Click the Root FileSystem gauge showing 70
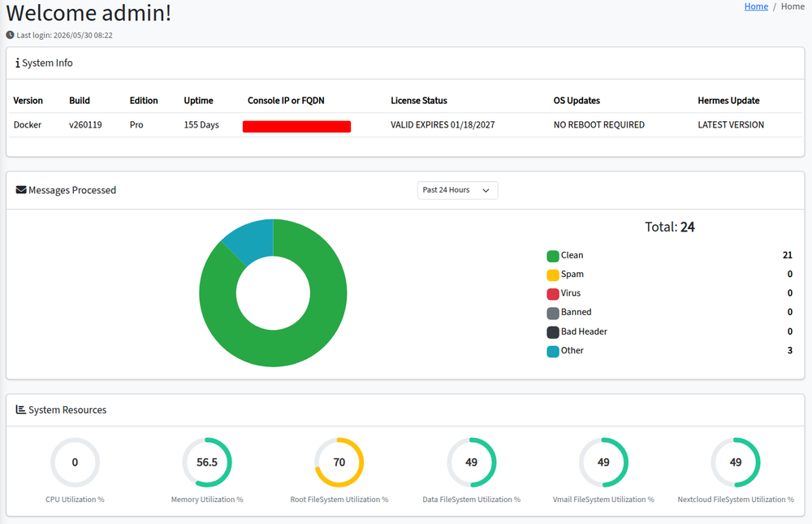This screenshot has height=524, width=812. [x=339, y=462]
